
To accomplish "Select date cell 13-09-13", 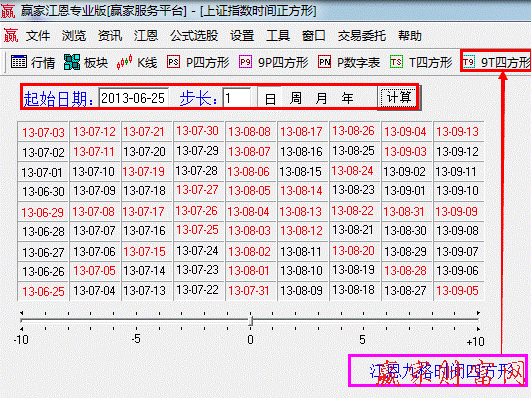I will pos(458,132).
